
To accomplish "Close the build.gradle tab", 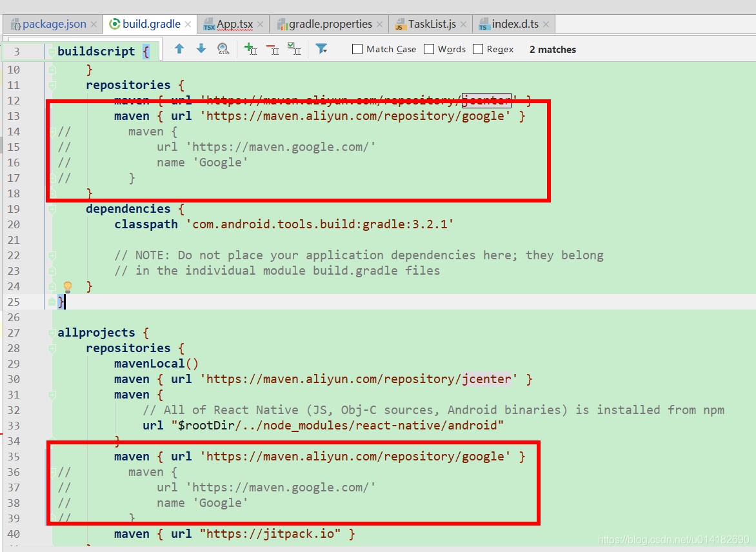I will (188, 24).
